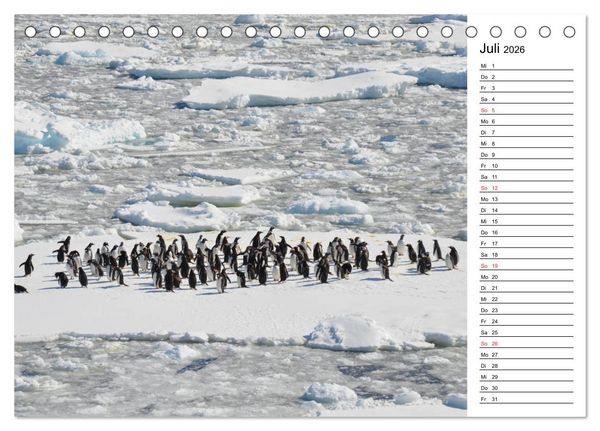Image resolution: width=600 pixels, height=431 pixels.
Task: Select the 'Di 28' calendar row
Action: coord(527,366)
